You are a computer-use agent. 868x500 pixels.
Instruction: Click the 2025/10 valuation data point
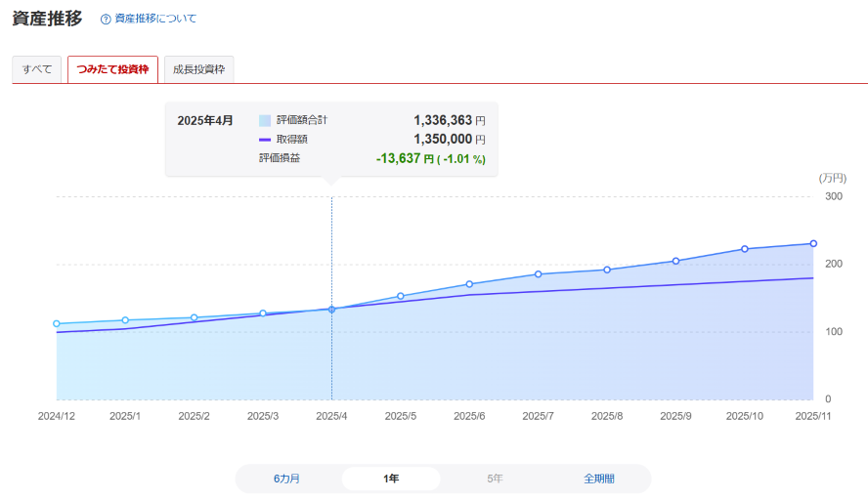(745, 249)
